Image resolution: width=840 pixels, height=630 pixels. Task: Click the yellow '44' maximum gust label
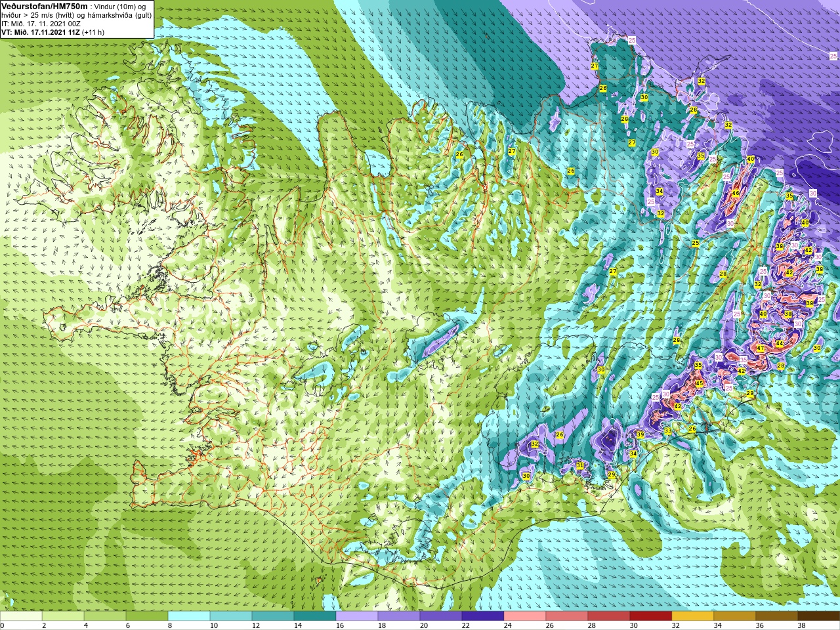coord(780,344)
